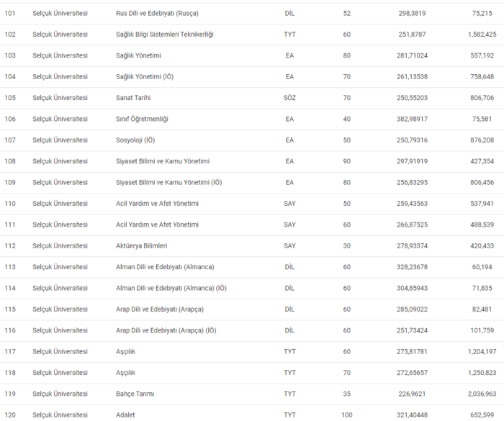Select the Sınıf Öğretmenliği program entry
The image size is (504, 421).
pyautogui.click(x=143, y=119)
